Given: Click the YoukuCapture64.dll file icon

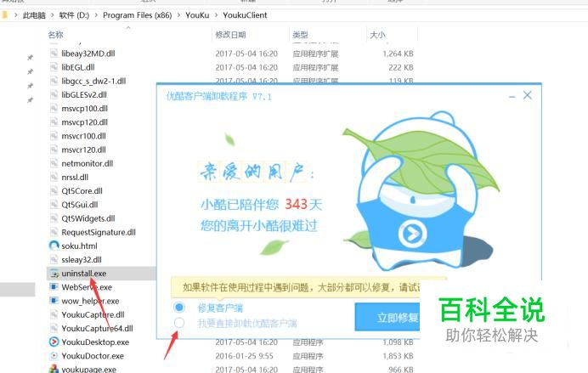Looking at the screenshot, I should coord(54,328).
